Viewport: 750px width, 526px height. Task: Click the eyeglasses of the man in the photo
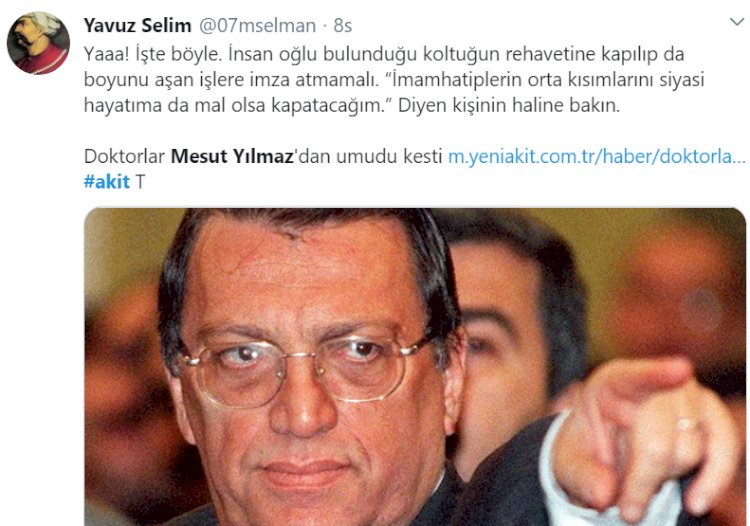click(306, 366)
